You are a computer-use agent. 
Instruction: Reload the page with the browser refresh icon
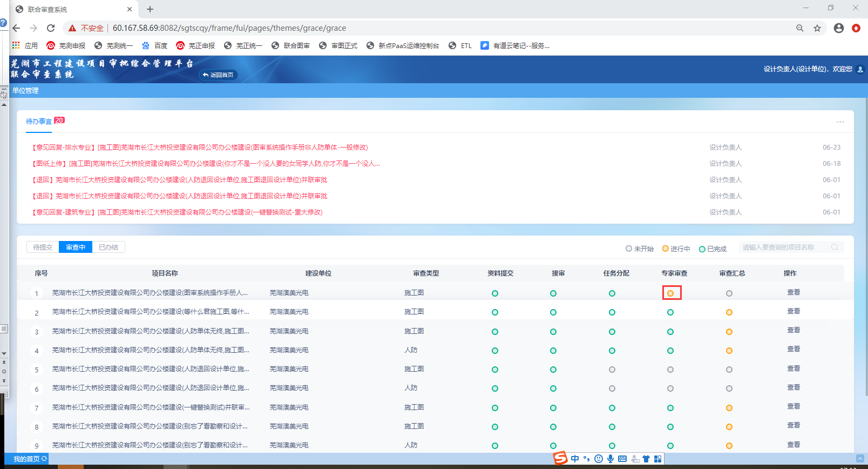pos(51,28)
